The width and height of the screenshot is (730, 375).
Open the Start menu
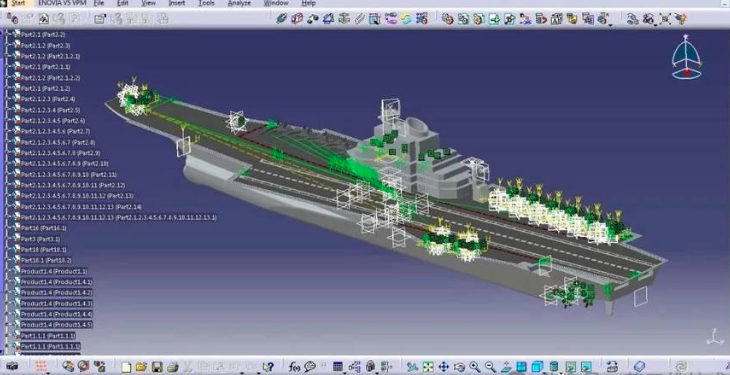click(18, 3)
